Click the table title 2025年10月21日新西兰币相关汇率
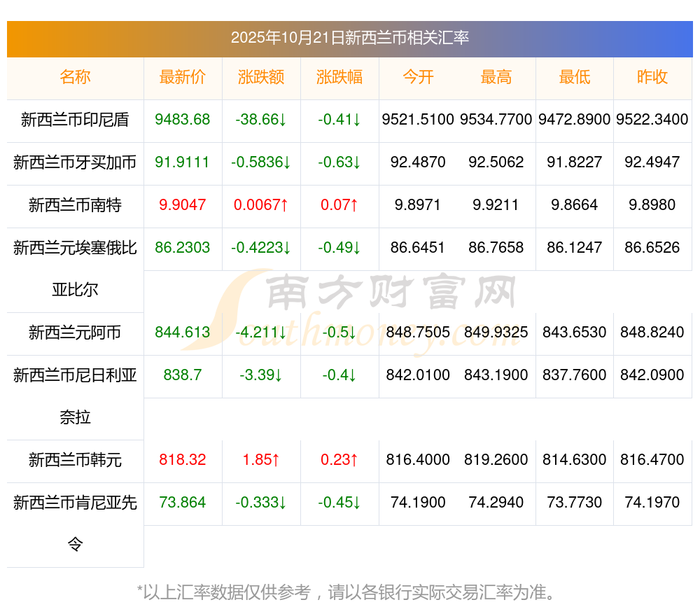 point(349,38)
